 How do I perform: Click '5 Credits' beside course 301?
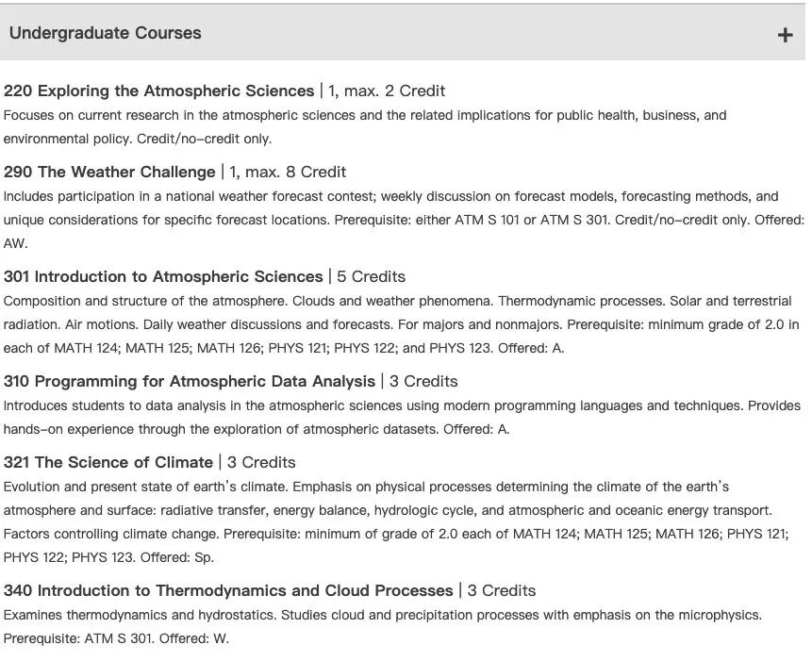coord(371,276)
